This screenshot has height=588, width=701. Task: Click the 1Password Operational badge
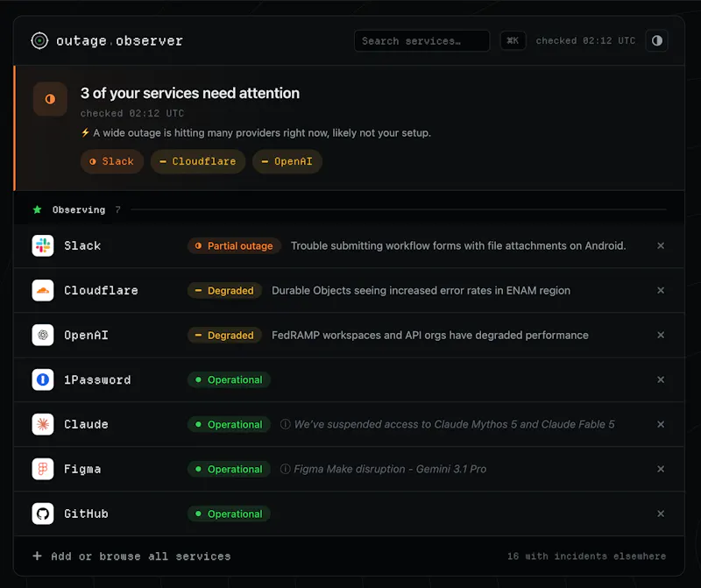tap(229, 379)
